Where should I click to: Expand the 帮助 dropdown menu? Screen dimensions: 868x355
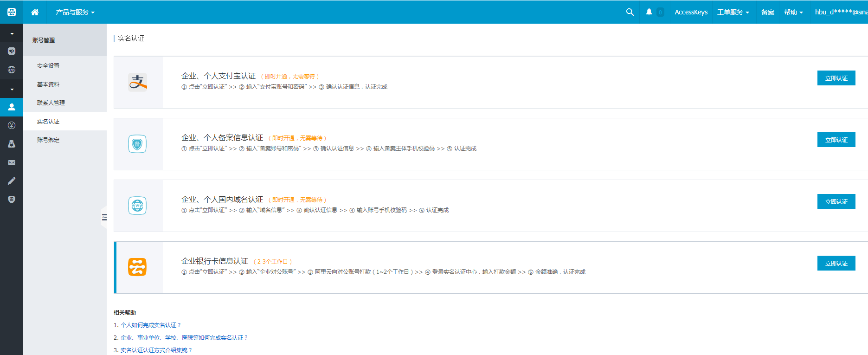point(793,12)
